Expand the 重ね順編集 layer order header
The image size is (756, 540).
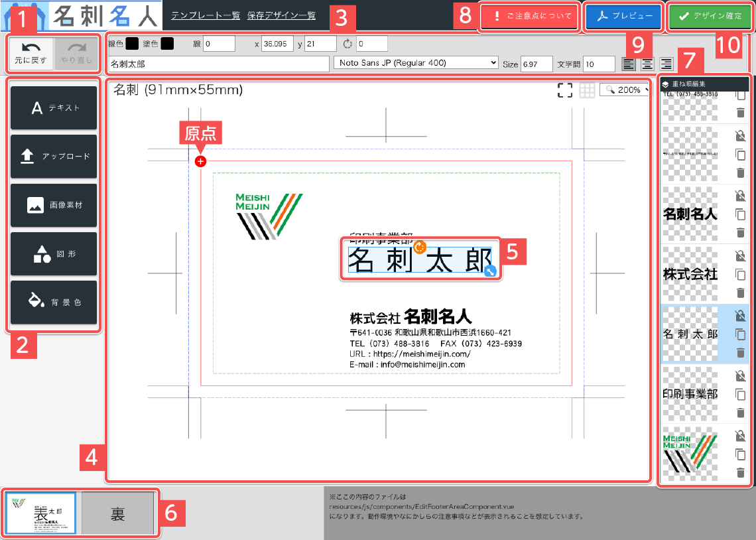[704, 84]
